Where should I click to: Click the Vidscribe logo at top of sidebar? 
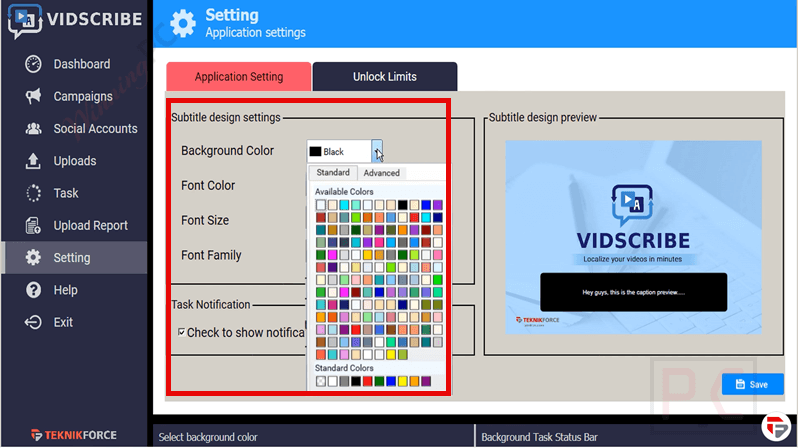[x=75, y=20]
